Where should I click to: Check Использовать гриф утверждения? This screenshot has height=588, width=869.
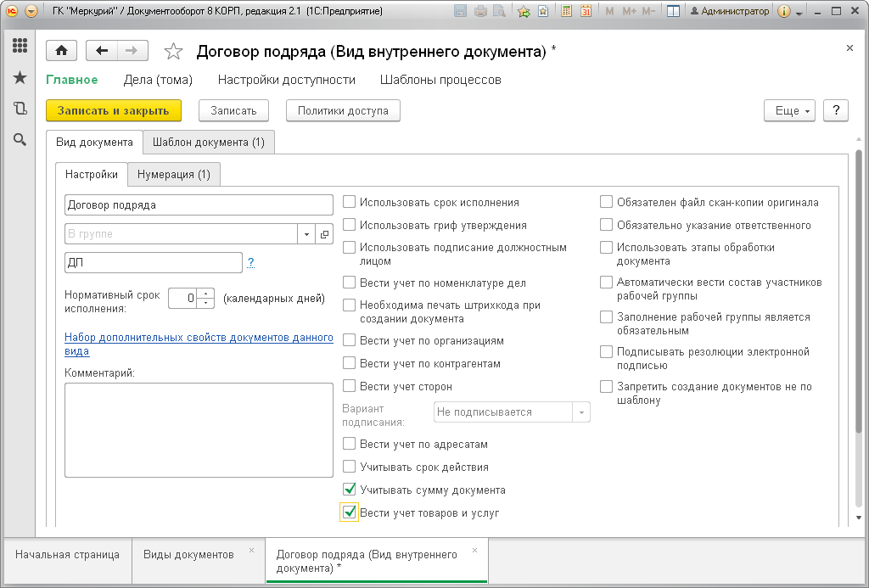point(349,225)
